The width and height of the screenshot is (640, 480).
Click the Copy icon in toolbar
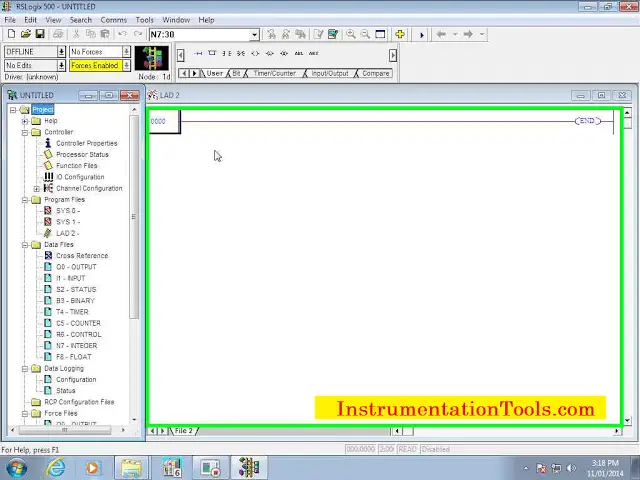[x=91, y=34]
